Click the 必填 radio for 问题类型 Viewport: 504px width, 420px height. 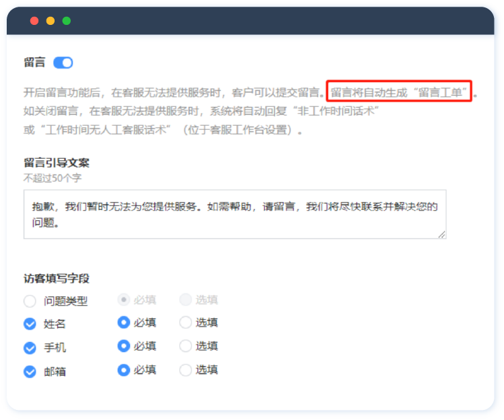click(x=123, y=300)
